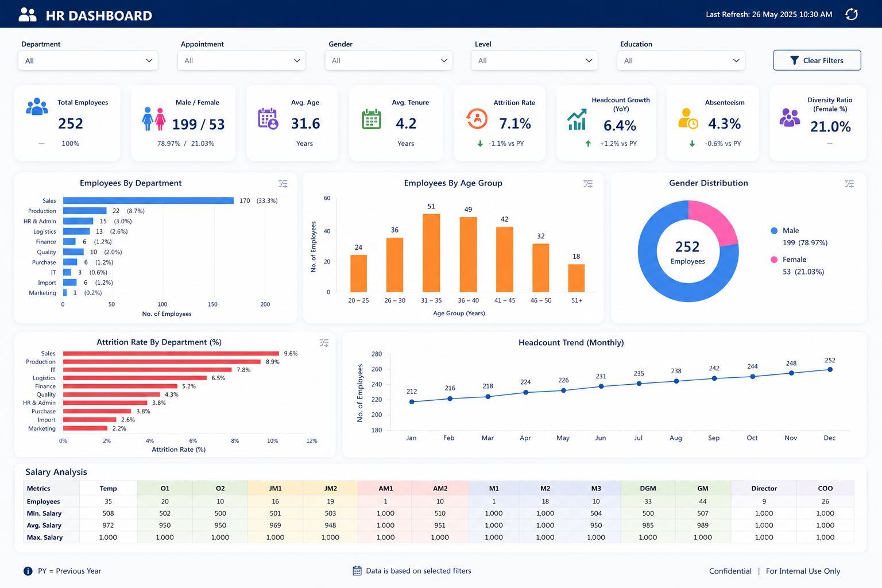Click the Avg. Tenure green calendar icon
882x588 pixels.
click(x=372, y=119)
